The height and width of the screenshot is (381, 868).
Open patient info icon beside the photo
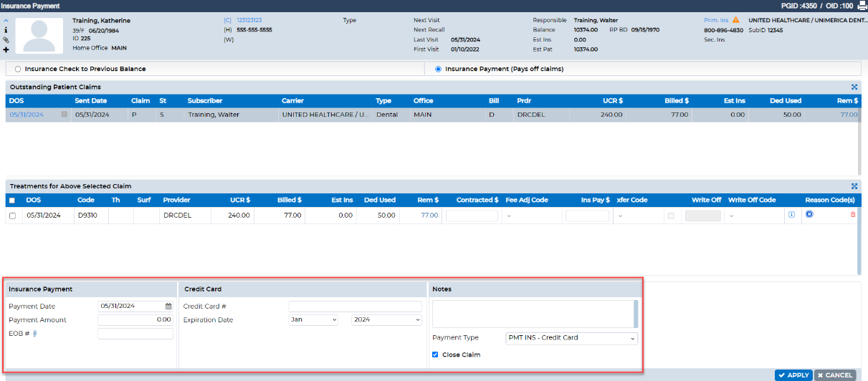click(x=6, y=31)
